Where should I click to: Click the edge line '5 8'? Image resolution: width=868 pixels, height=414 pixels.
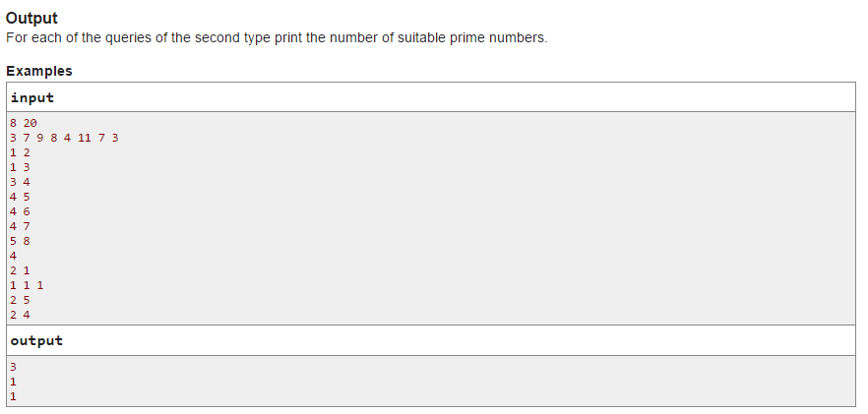tap(20, 241)
